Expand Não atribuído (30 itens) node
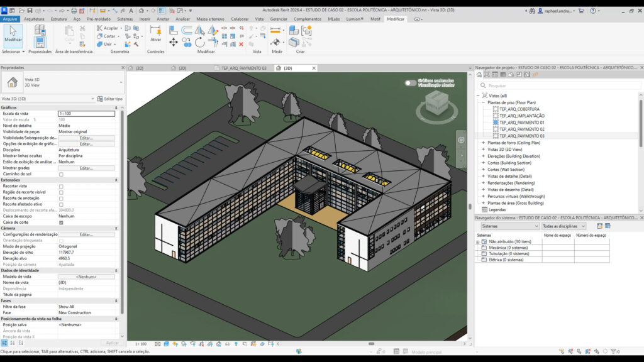This screenshot has width=644, height=362. point(478,242)
